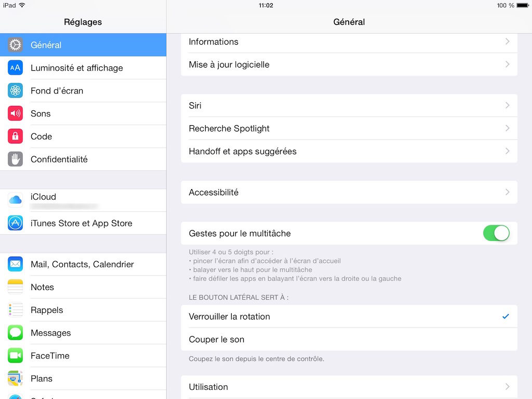Viewport: 532px width, 399px height.
Task: Open the Mail envelope icon
Action: click(15, 264)
